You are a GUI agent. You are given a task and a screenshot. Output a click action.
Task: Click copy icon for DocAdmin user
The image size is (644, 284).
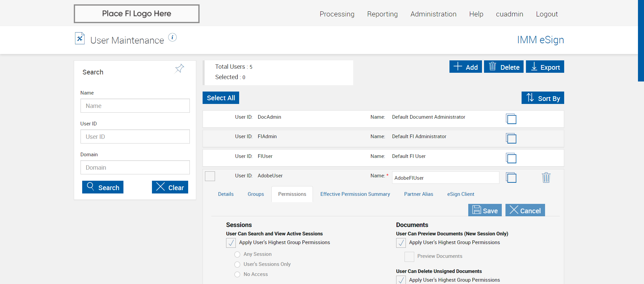(x=511, y=119)
